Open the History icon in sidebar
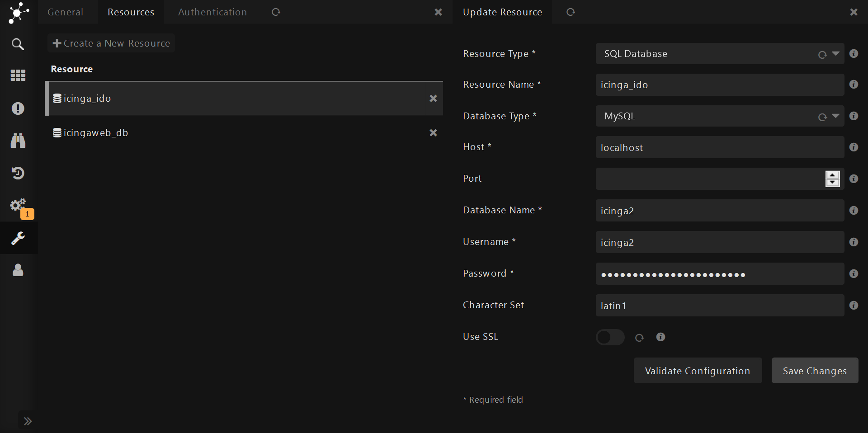Image resolution: width=868 pixels, height=433 pixels. tap(18, 173)
